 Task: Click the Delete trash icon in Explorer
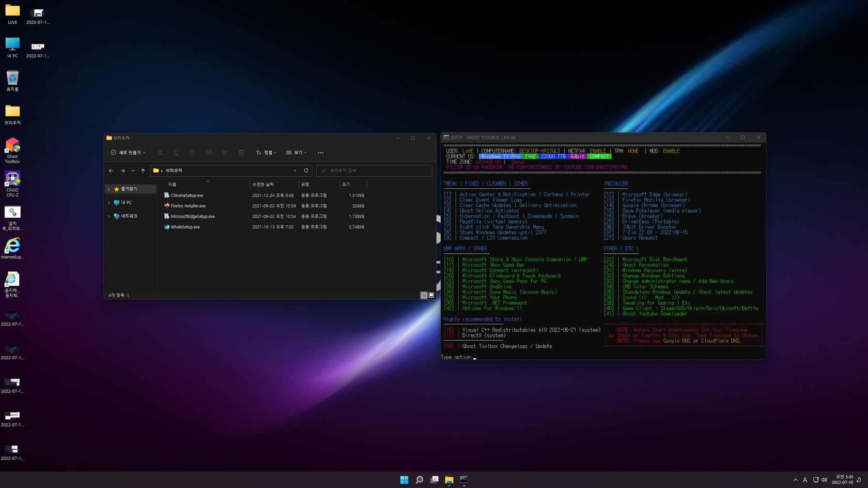pos(241,152)
